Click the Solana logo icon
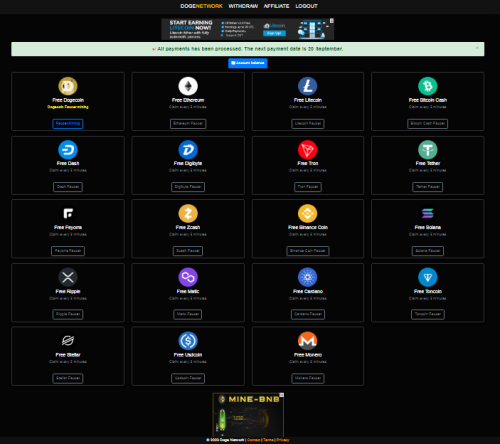 point(428,213)
